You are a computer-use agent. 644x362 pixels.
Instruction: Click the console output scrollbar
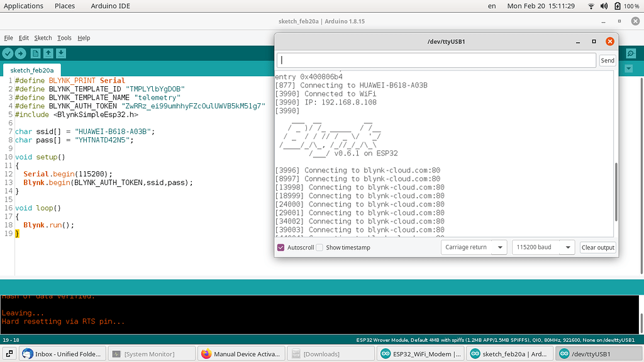641,323
